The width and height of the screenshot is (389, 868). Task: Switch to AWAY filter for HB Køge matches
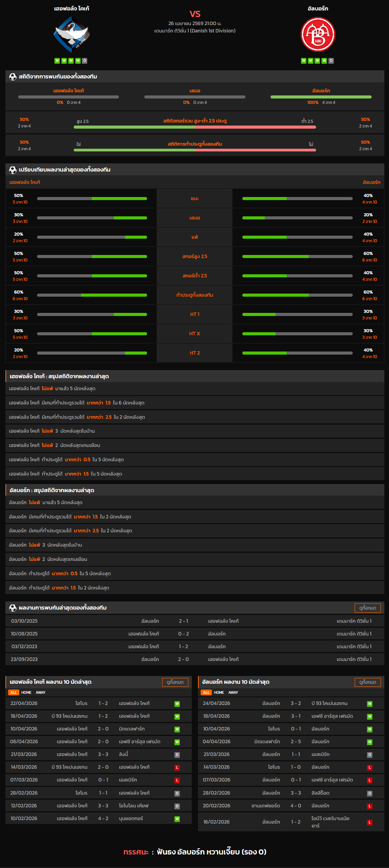(x=41, y=693)
